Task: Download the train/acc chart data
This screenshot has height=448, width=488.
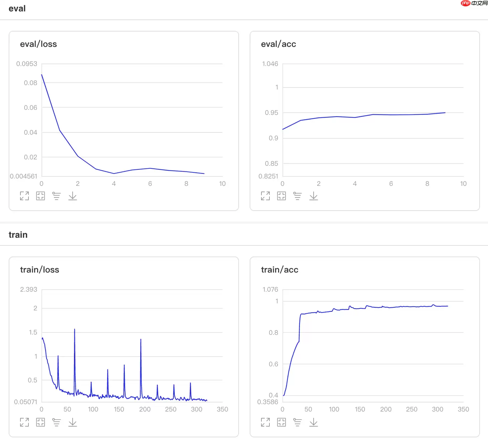Action: coord(314,422)
